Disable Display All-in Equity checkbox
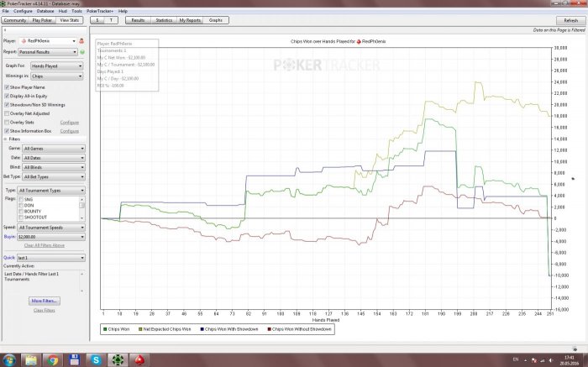 coord(7,96)
